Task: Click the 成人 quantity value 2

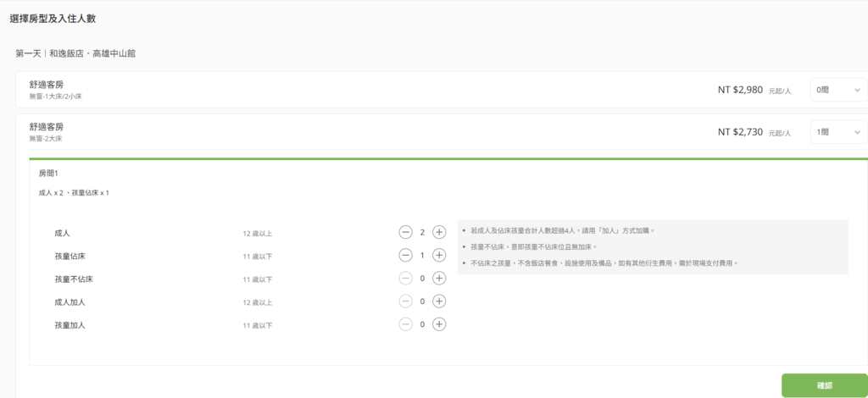Action: point(422,232)
